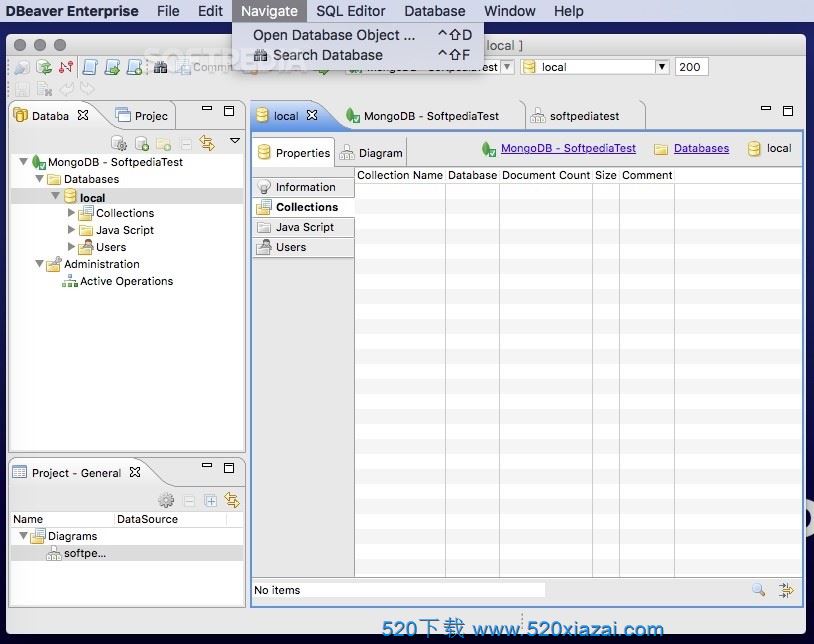Choose Open Database Object menu entry
The image size is (814, 644).
(358, 35)
